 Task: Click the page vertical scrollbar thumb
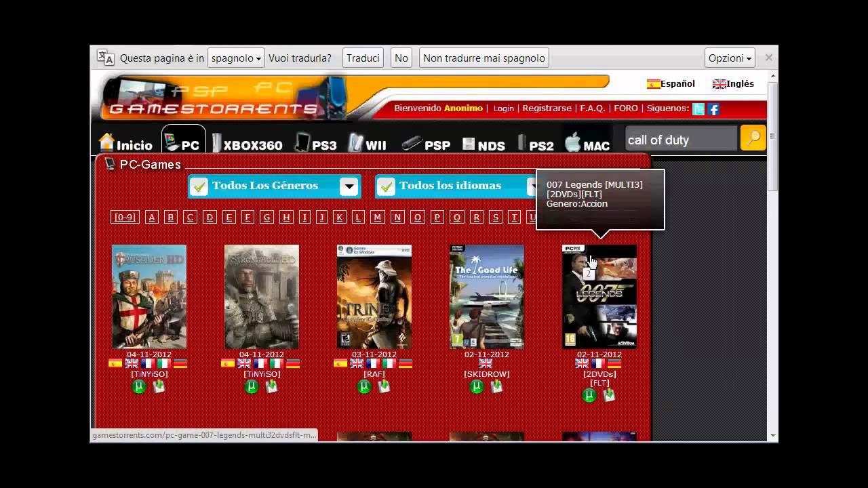(x=772, y=136)
